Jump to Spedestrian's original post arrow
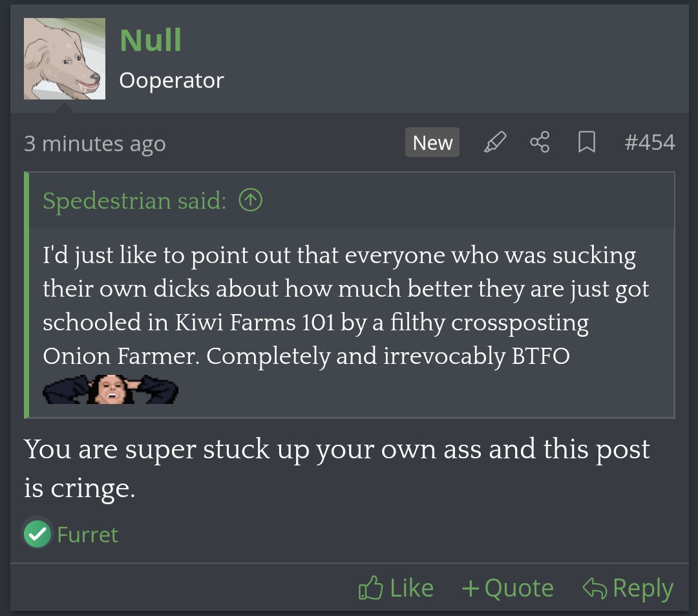The image size is (698, 616). (251, 200)
